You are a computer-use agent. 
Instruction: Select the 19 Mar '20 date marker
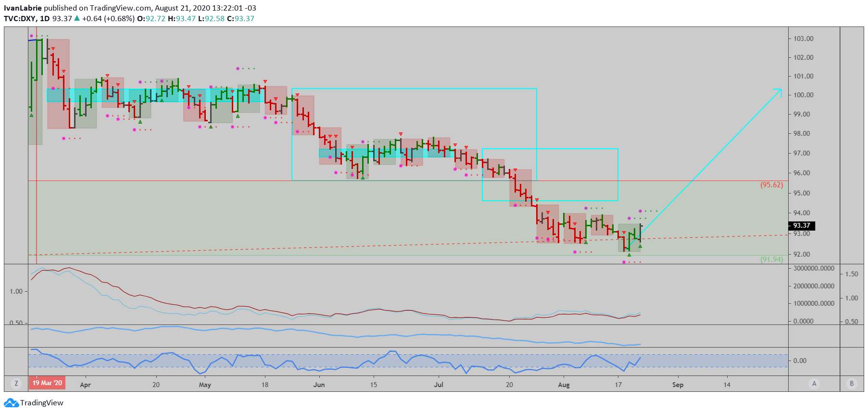pos(47,383)
